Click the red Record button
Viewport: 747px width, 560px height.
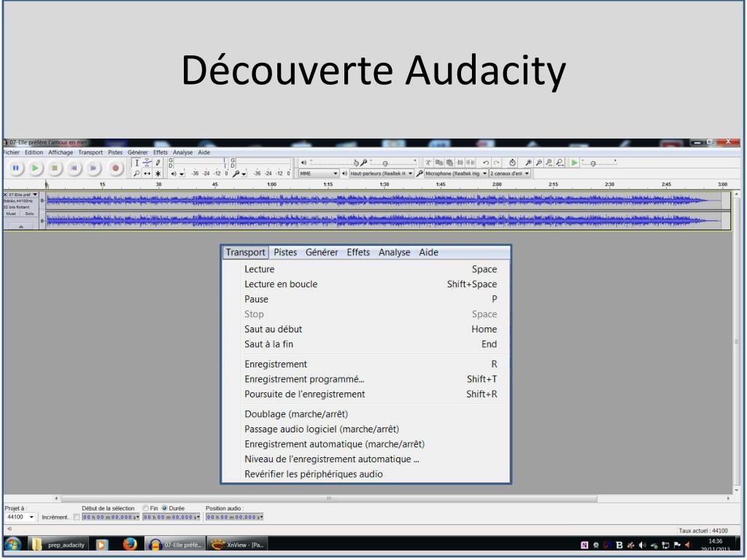click(x=115, y=168)
